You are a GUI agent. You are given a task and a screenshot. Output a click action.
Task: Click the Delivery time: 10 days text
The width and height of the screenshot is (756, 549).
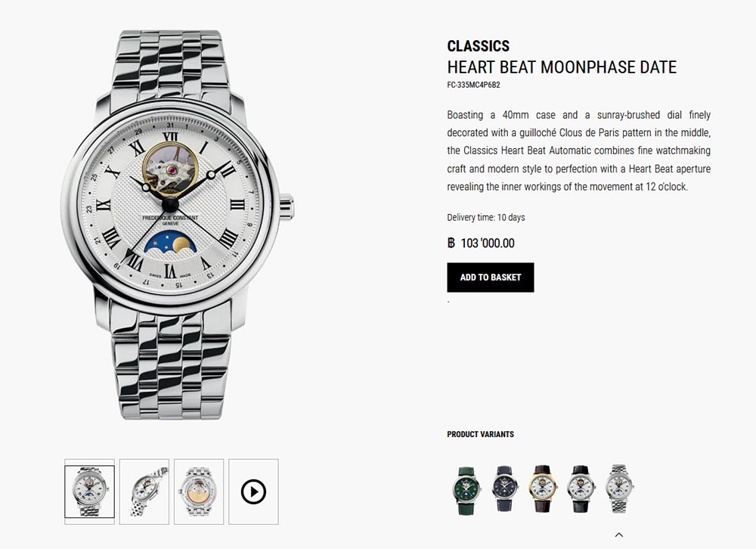tap(486, 218)
